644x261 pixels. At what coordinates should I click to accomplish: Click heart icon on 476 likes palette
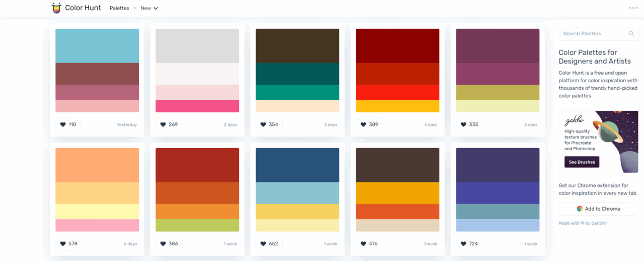pyautogui.click(x=364, y=244)
